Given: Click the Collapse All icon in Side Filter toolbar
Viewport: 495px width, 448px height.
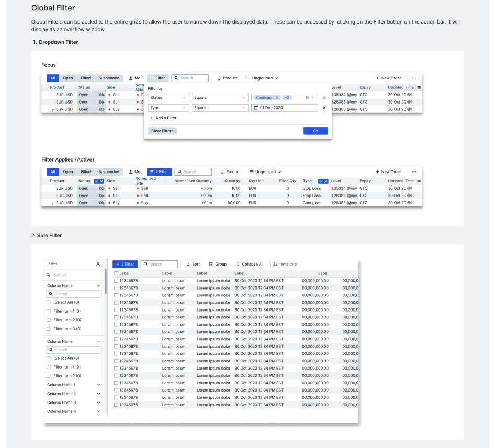Looking at the screenshot, I should pyautogui.click(x=238, y=265).
